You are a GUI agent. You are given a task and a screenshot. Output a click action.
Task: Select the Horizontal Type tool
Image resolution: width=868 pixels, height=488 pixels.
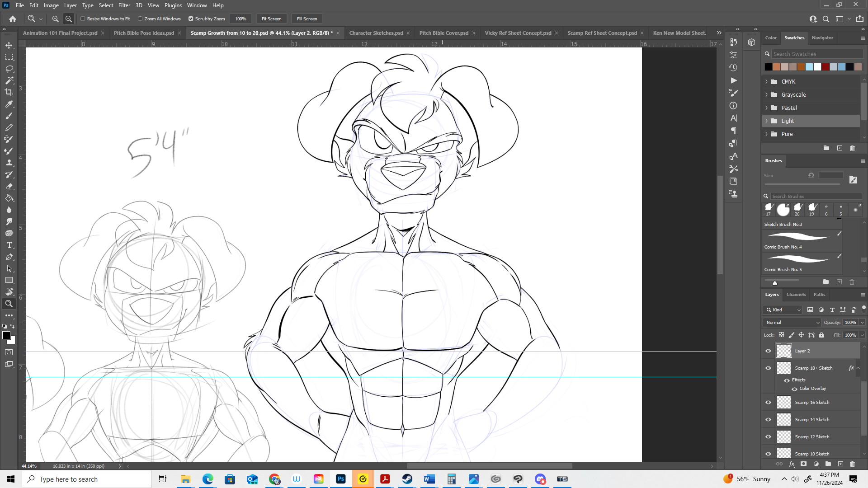[x=9, y=245]
